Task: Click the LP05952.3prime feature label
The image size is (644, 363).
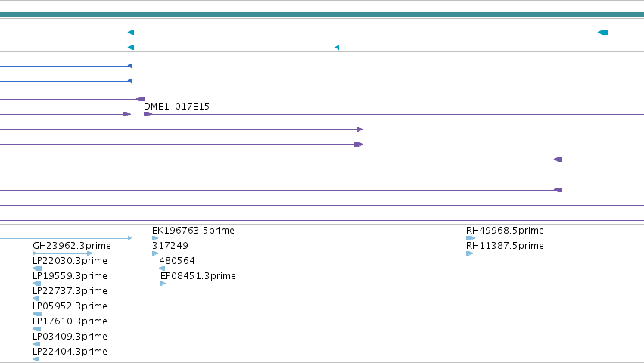Action: pos(70,306)
